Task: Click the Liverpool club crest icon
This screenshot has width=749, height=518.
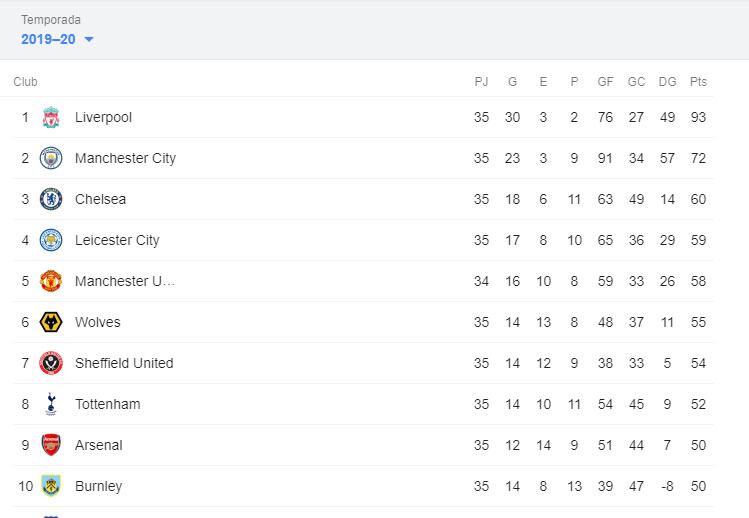Action: (51, 117)
